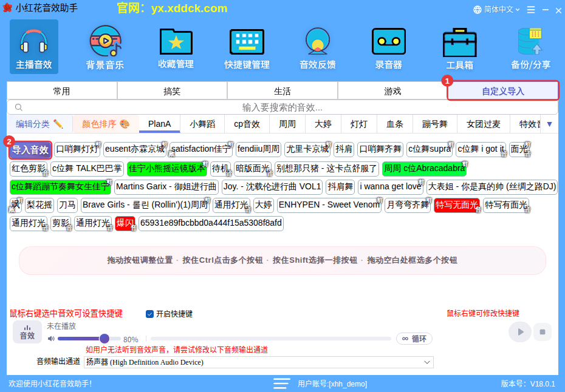565x392 pixels.
Task: Click the sound effect search field
Action: (x=282, y=107)
